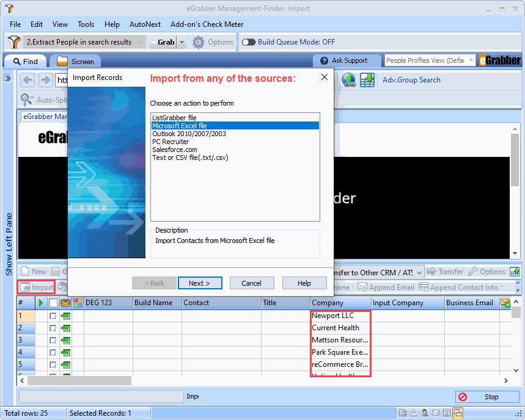Go forward with the browser forward arrow
Image resolution: width=525 pixels, height=420 pixels.
point(45,80)
